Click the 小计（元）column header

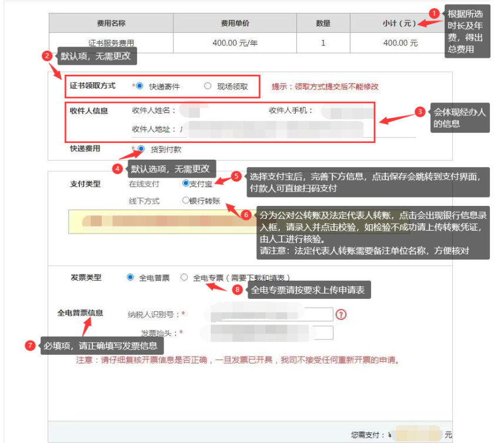[399, 24]
